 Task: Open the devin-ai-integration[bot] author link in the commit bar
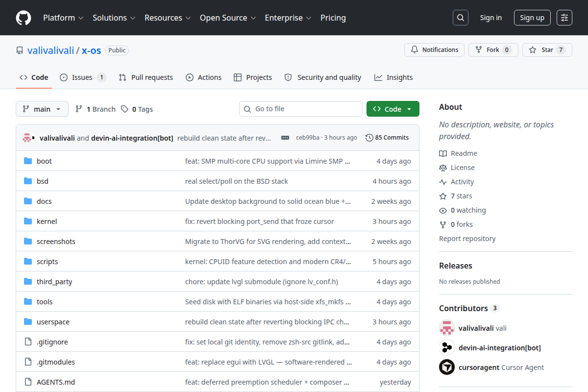(132, 138)
